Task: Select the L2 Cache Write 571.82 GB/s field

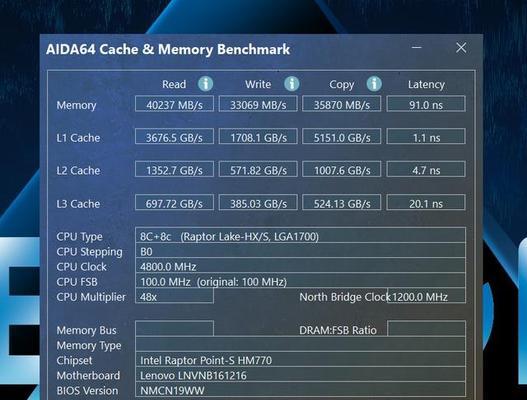Action: 258,169
